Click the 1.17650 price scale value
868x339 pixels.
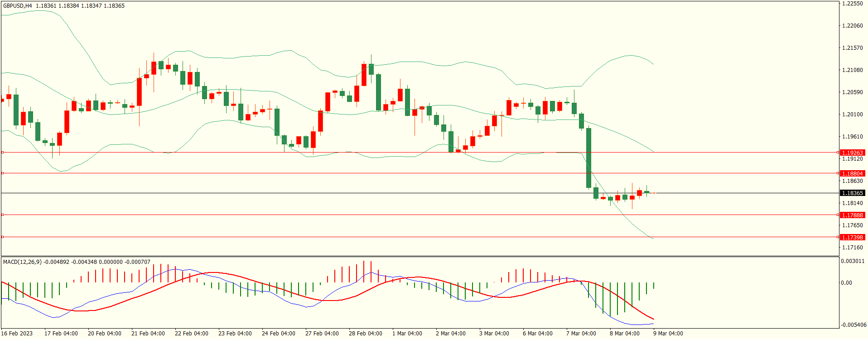tap(852, 225)
